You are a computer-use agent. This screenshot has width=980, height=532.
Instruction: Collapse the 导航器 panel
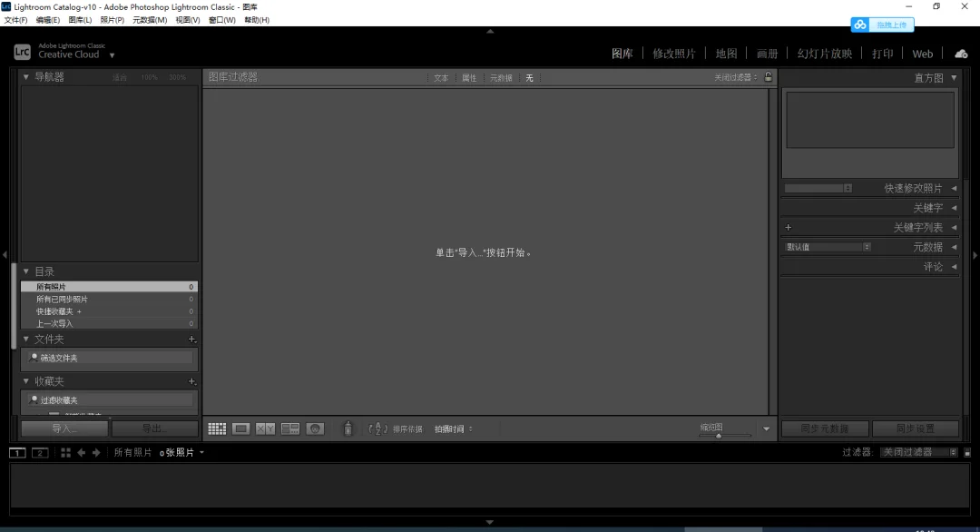tap(26, 77)
